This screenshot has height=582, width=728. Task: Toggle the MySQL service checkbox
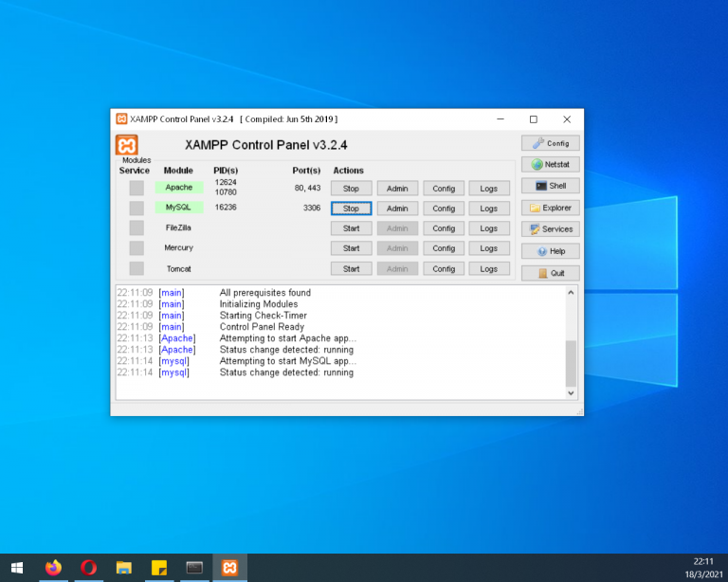tap(136, 208)
